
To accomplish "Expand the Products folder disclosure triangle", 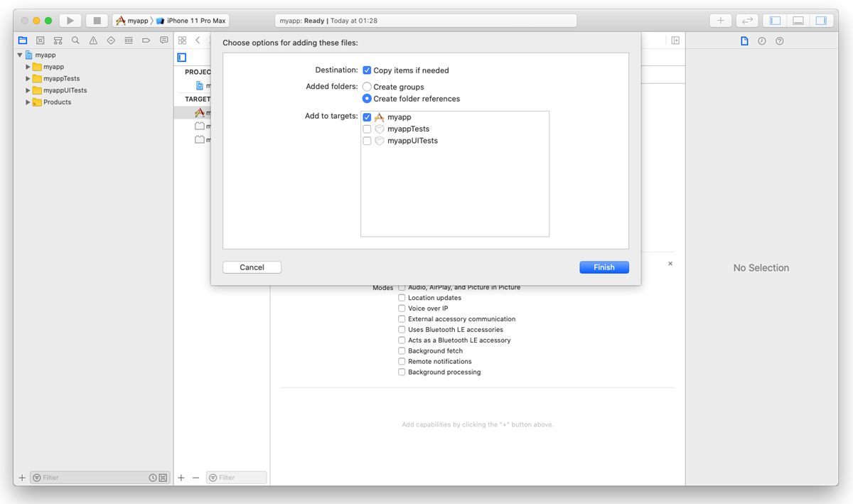I will [x=28, y=102].
